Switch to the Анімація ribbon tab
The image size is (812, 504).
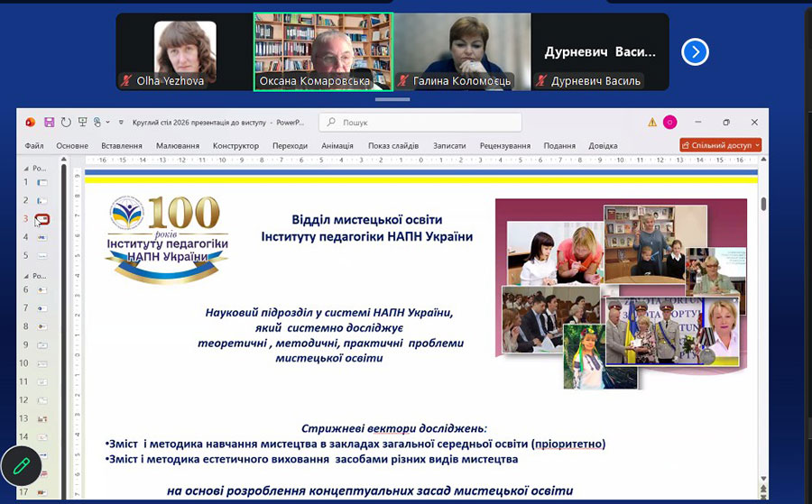[x=337, y=146]
